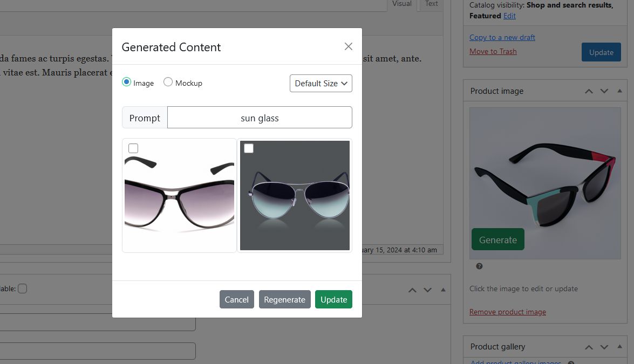Move Product image panel up

(589, 91)
